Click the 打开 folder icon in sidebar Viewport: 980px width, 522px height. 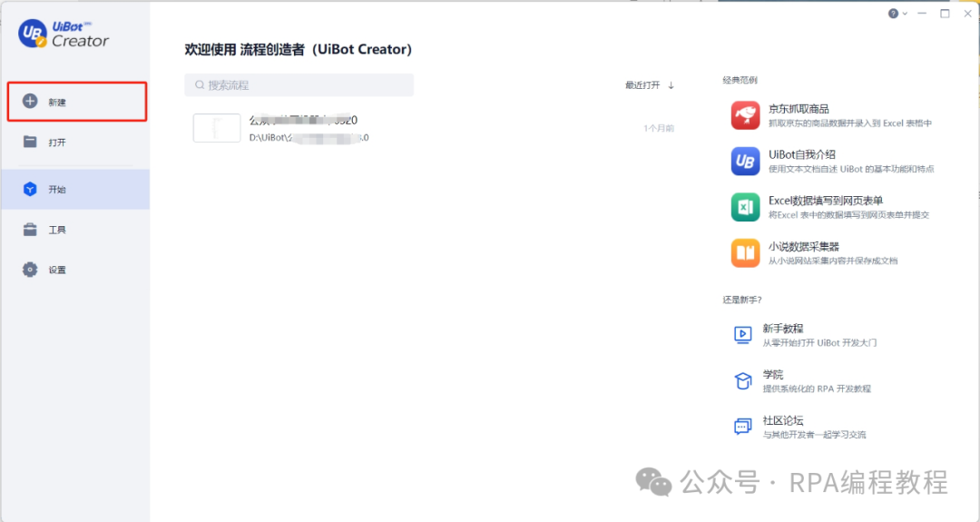30,142
